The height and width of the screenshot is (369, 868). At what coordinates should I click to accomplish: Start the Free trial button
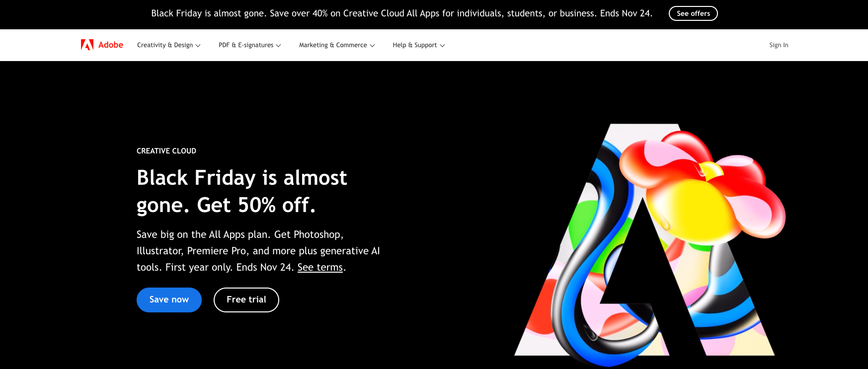click(x=246, y=300)
